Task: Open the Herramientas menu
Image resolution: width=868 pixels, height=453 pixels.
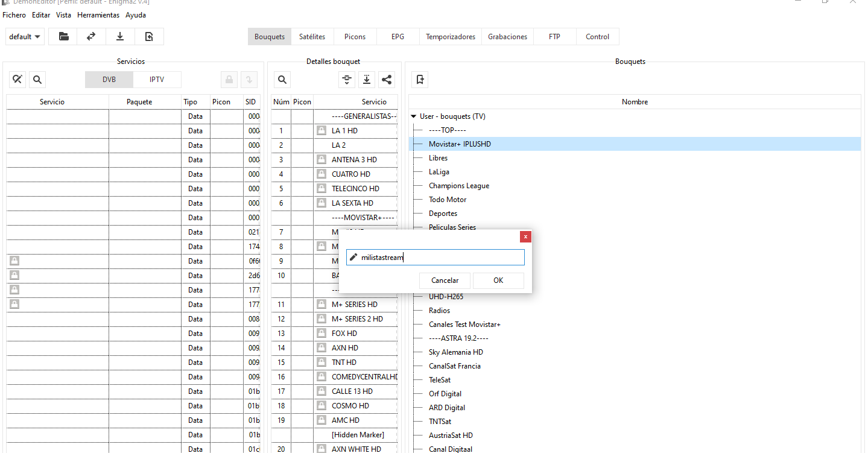Action: click(x=98, y=15)
